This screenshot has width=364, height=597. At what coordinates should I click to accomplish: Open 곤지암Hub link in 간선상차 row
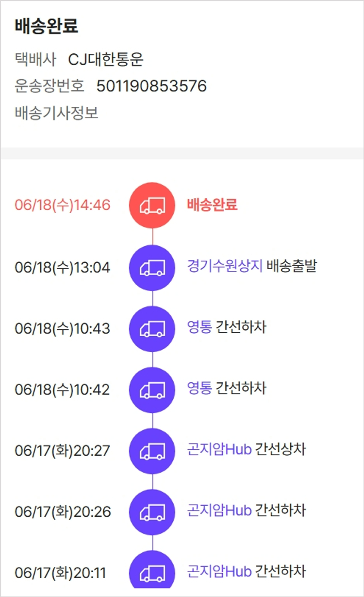click(219, 450)
